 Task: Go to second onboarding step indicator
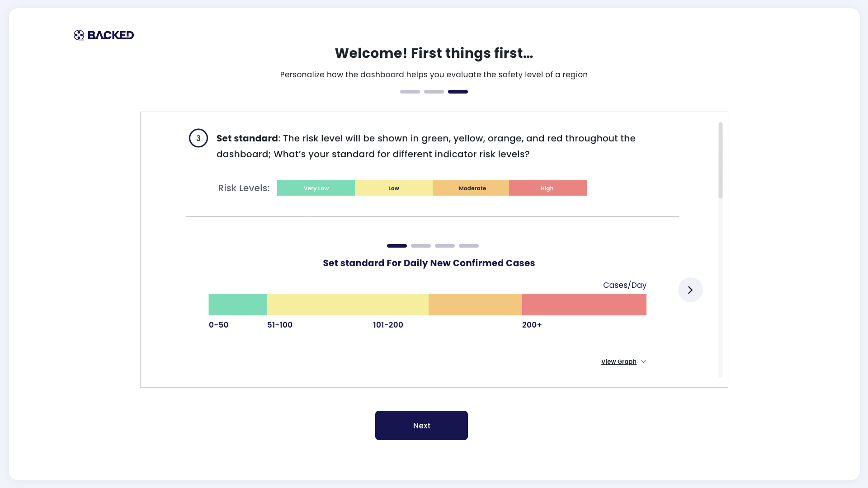pos(434,92)
